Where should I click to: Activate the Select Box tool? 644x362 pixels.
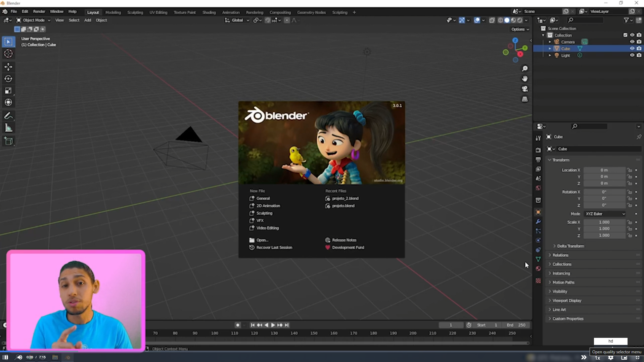tap(8, 42)
